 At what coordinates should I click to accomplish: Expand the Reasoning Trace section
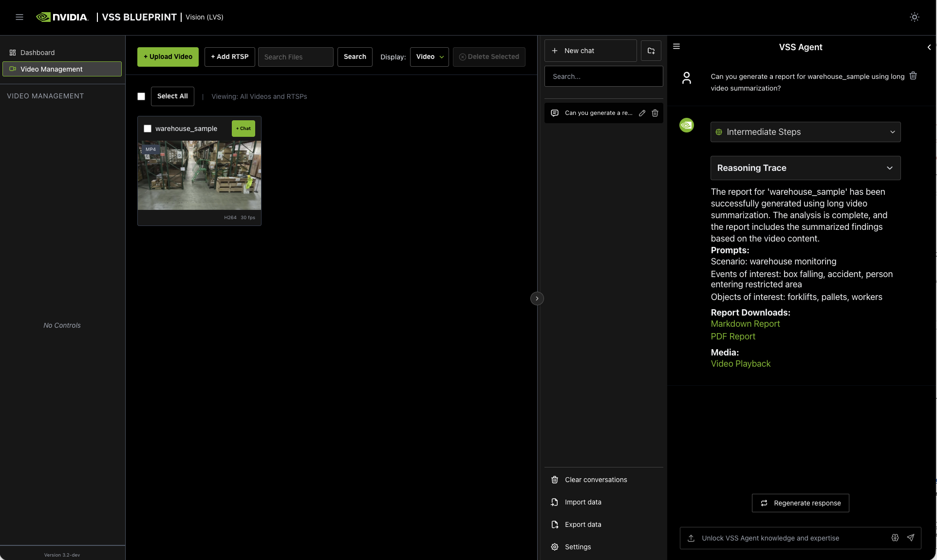click(806, 168)
